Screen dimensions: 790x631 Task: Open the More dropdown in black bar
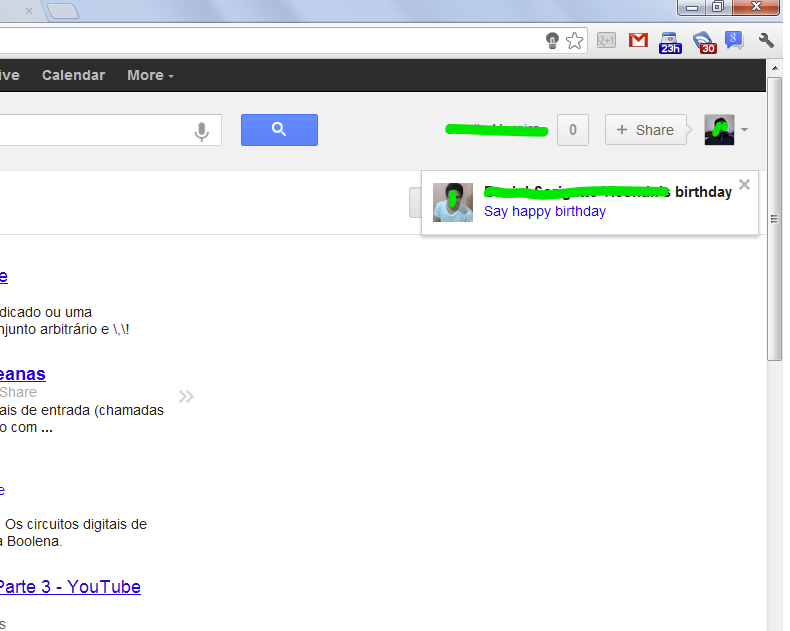coord(150,75)
